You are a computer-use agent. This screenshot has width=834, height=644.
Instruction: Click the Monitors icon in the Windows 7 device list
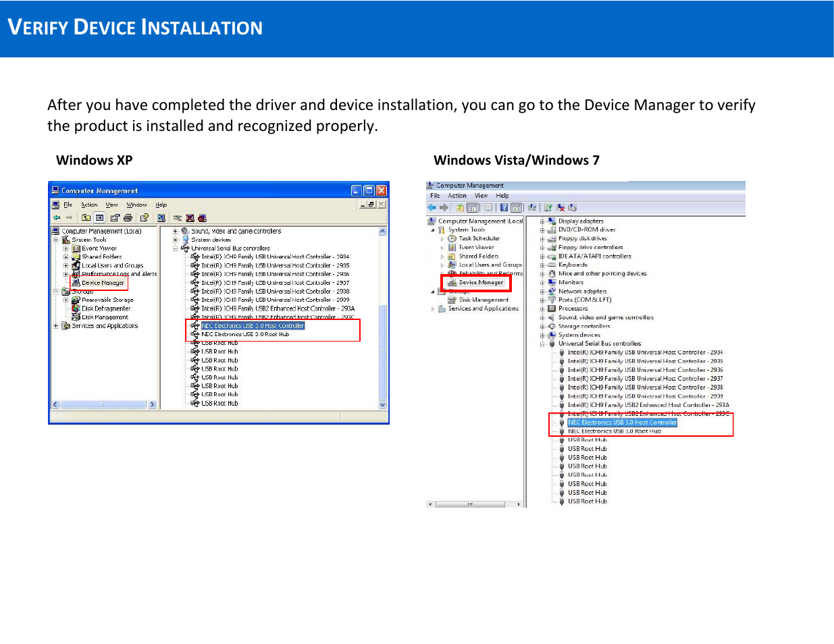pyautogui.click(x=552, y=282)
